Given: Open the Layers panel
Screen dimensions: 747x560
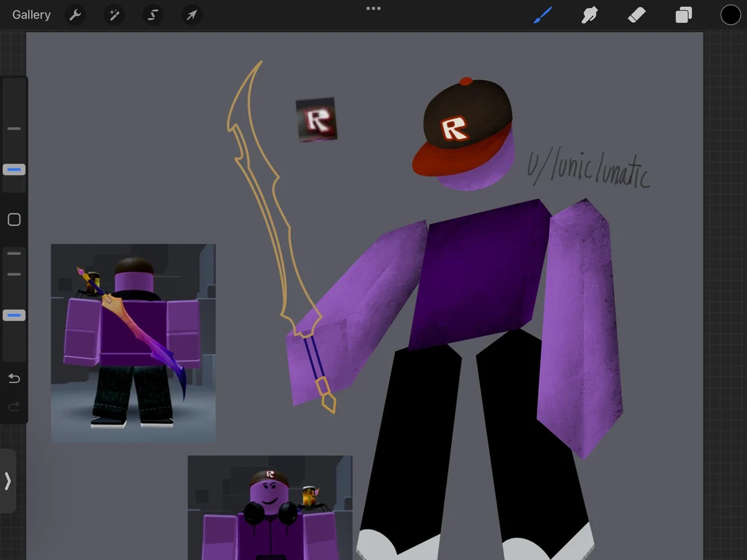Looking at the screenshot, I should tap(683, 15).
